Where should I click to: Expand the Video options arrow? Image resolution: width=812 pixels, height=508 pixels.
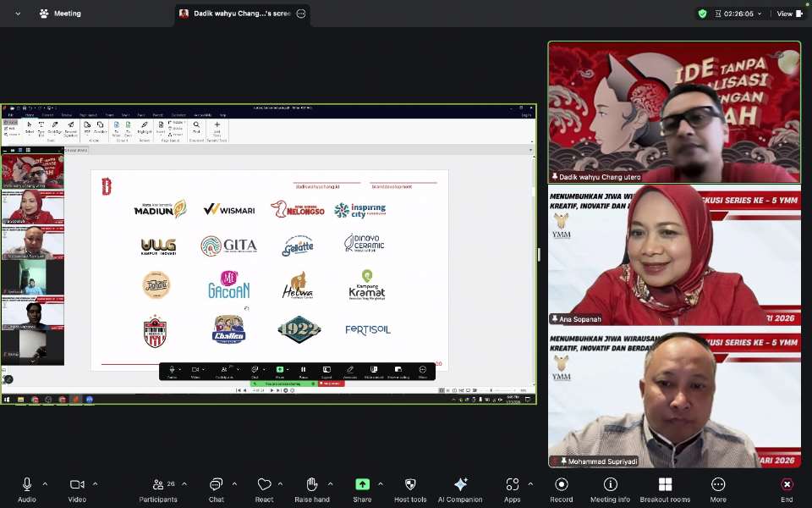95,484
